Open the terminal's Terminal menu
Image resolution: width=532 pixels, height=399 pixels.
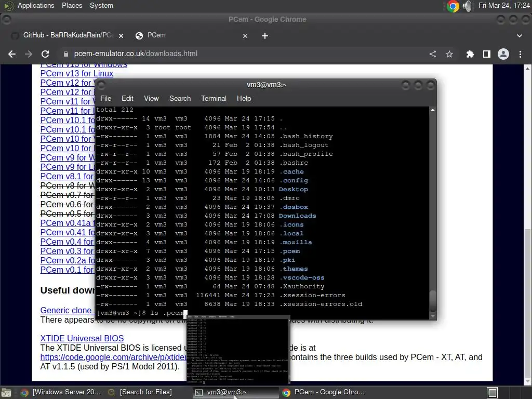click(214, 98)
